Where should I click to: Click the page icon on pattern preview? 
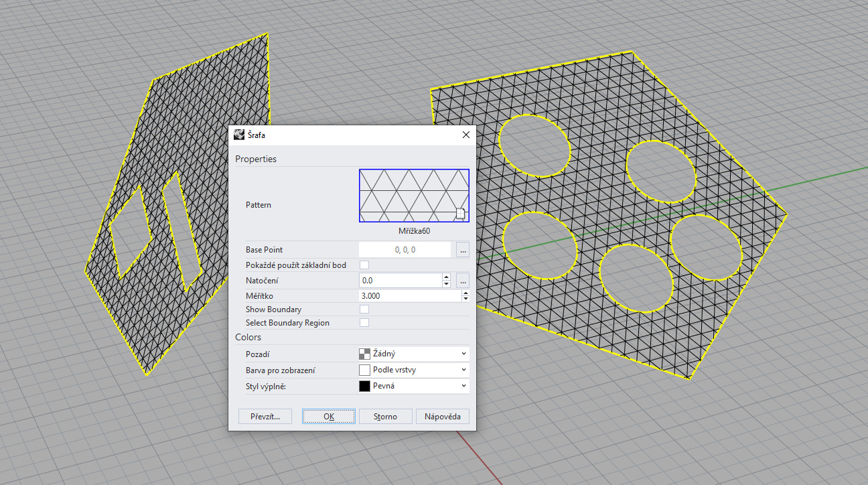(x=460, y=213)
